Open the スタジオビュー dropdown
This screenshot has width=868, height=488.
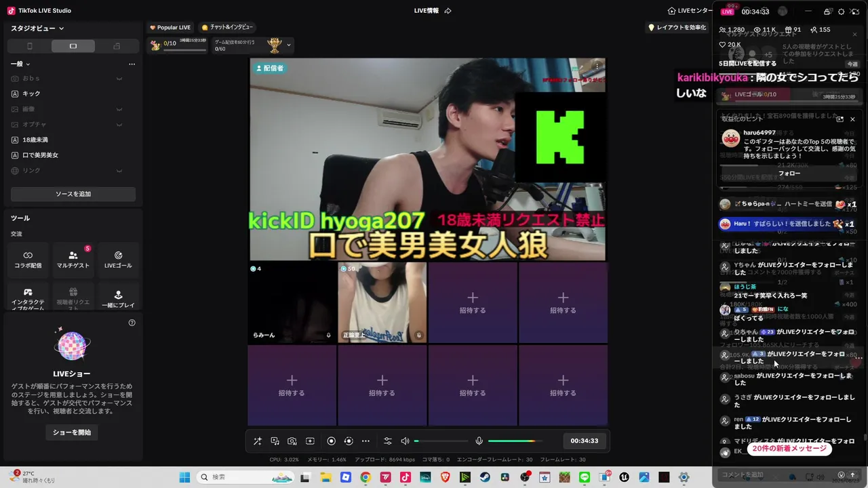(x=37, y=28)
